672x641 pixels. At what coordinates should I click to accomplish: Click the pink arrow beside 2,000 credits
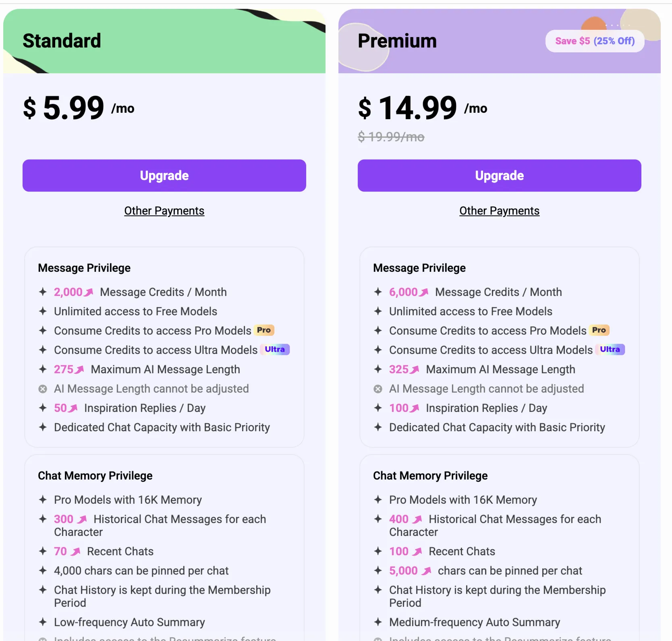tap(89, 292)
